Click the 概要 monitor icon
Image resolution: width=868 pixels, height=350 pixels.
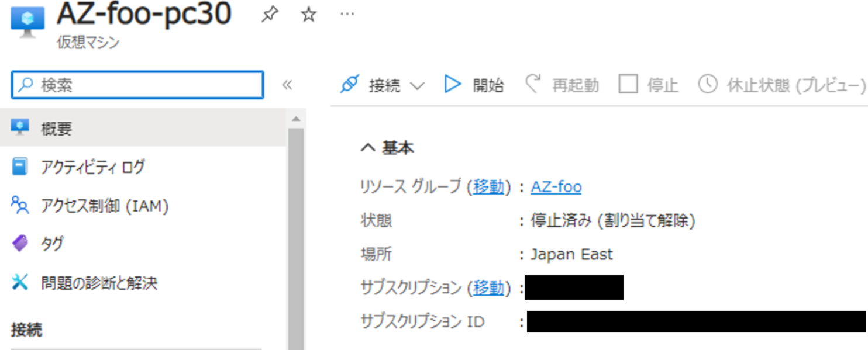pyautogui.click(x=20, y=127)
